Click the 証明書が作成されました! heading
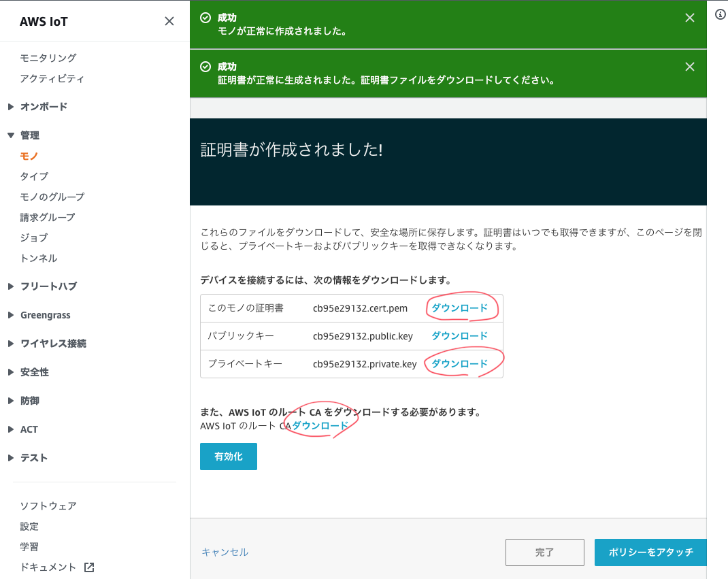Viewport: 728px width, 579px height. click(292, 150)
